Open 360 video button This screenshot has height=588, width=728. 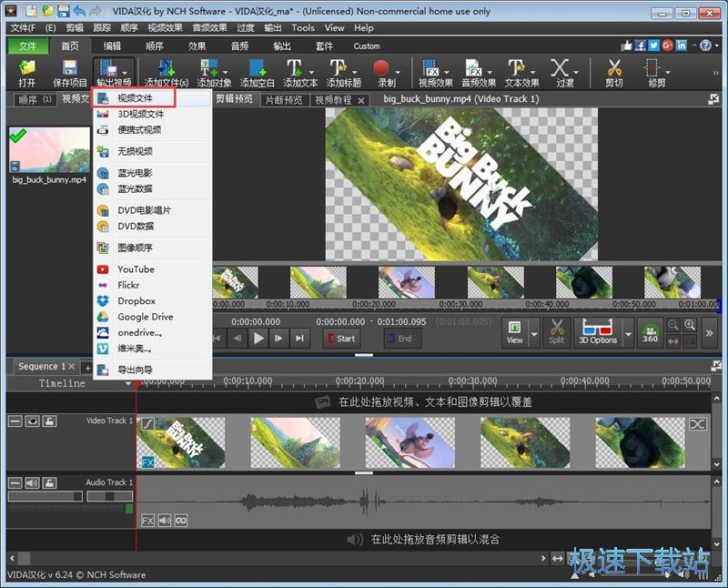650,332
